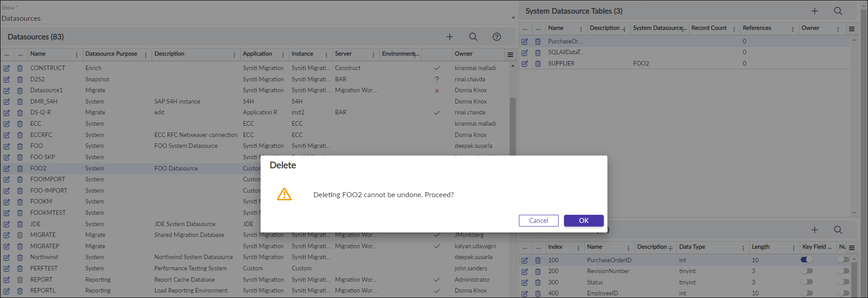Viewport: 868px width, 298px height.
Task: Open Datasources help question icon
Action: [497, 37]
